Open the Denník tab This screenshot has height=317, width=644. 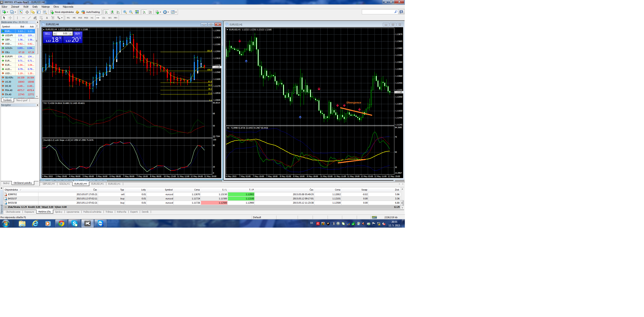(x=145, y=212)
